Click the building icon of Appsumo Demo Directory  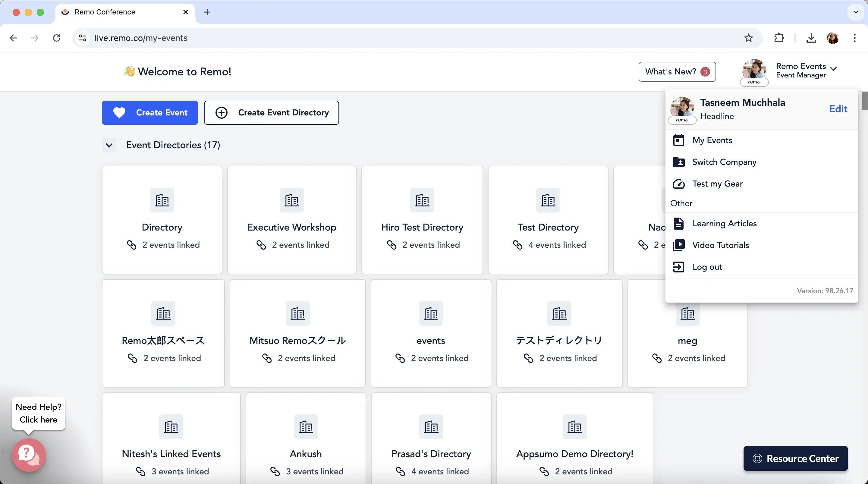575,427
